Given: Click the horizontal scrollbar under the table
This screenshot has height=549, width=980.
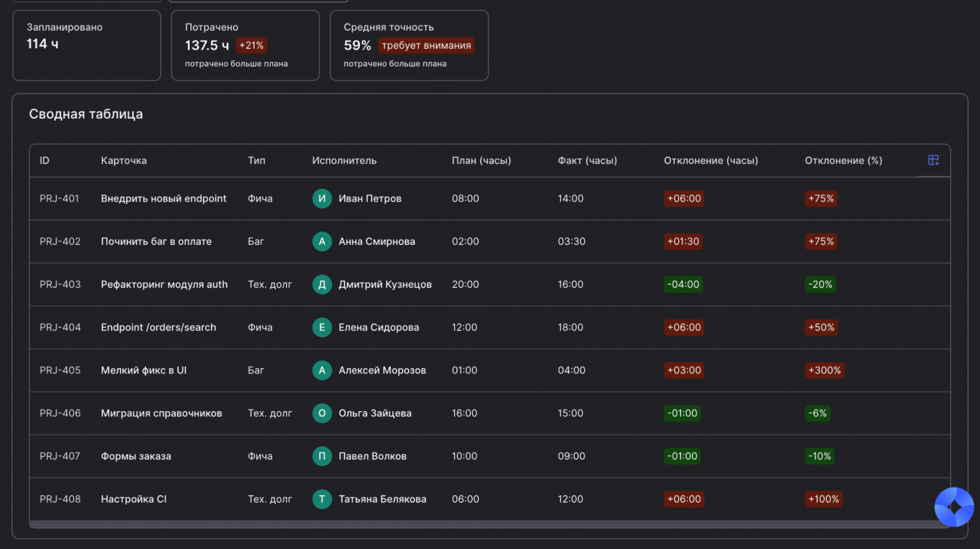Looking at the screenshot, I should [x=489, y=525].
